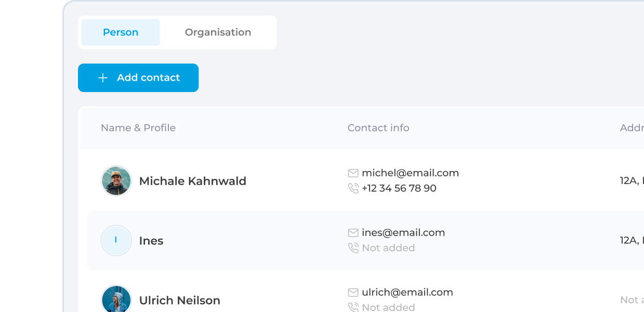Click Ines's initial avatar circle
The width and height of the screenshot is (644, 312).
click(116, 240)
